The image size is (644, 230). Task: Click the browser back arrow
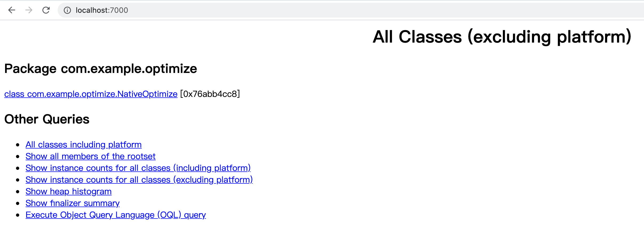[x=12, y=10]
